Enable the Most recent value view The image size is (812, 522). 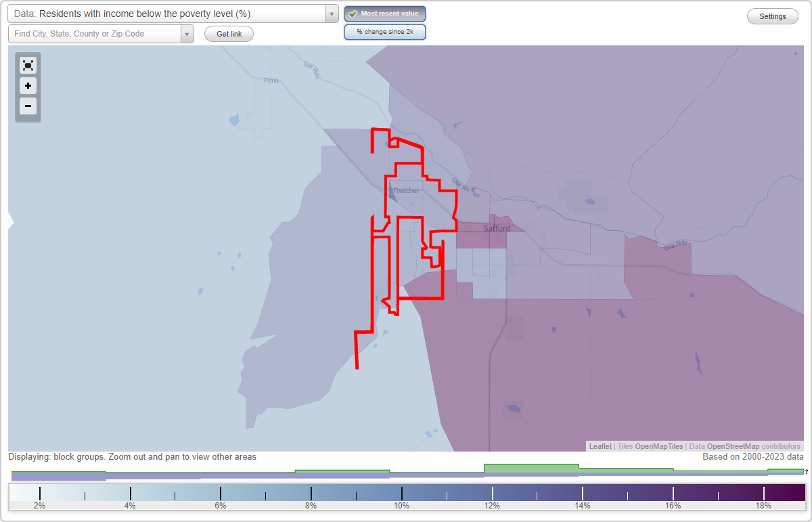tap(385, 14)
